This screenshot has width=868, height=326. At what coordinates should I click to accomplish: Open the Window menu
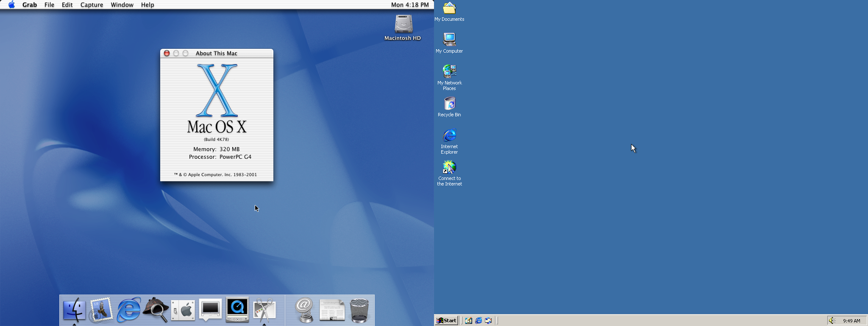[122, 5]
